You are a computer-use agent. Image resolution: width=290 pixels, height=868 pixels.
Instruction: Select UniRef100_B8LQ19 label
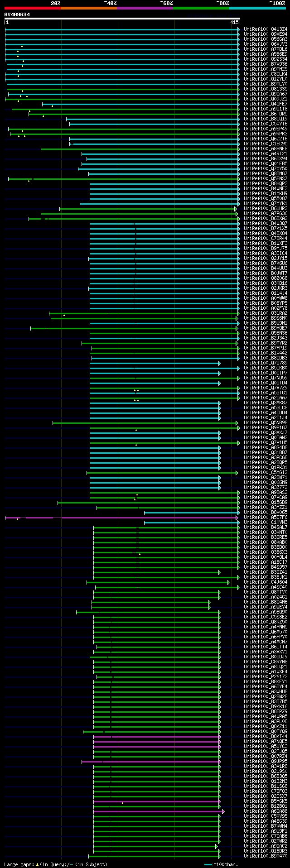[x=266, y=119]
